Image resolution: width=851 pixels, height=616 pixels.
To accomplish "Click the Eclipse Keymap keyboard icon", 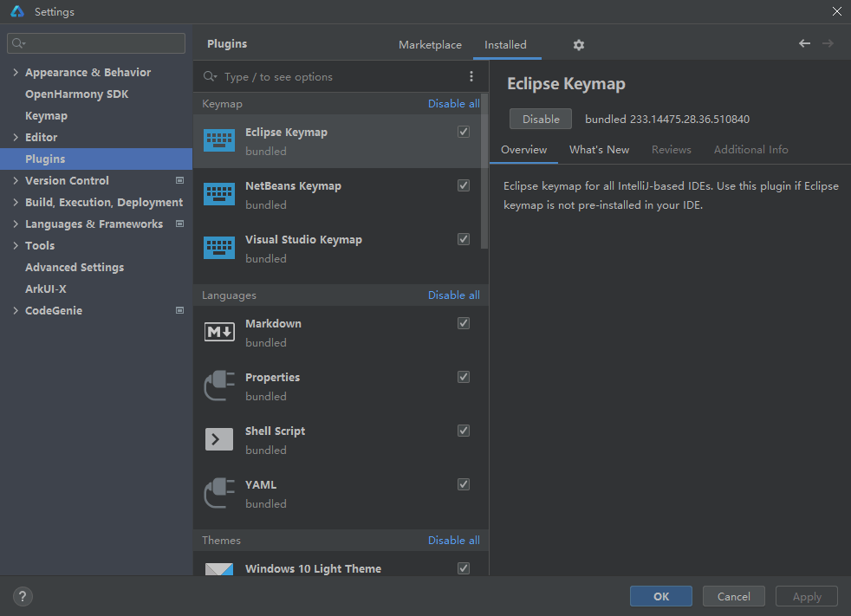I will click(x=219, y=140).
